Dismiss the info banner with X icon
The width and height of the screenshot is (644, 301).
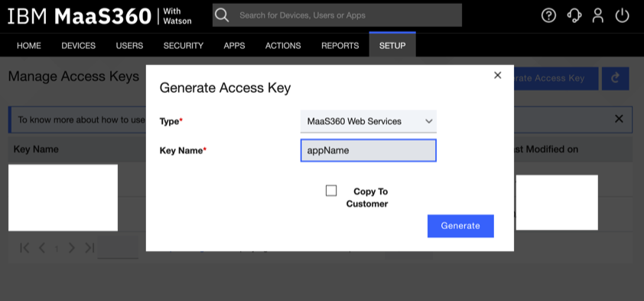pyautogui.click(x=619, y=119)
